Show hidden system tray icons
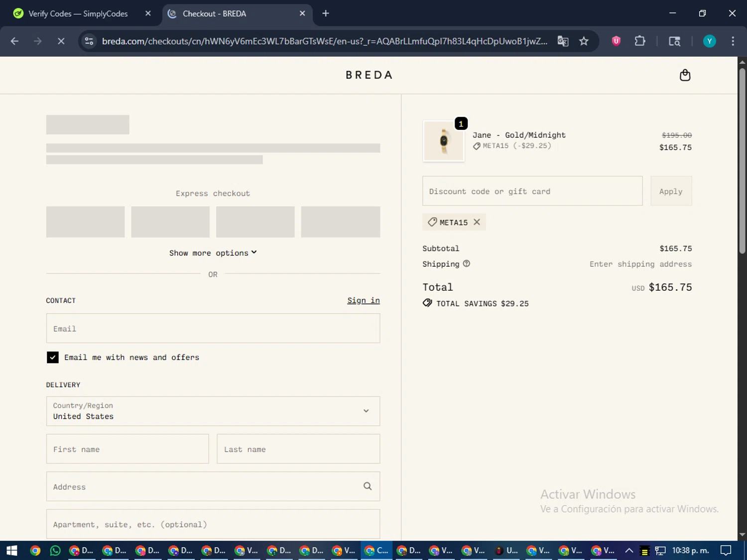The width and height of the screenshot is (747, 560). 629,551
